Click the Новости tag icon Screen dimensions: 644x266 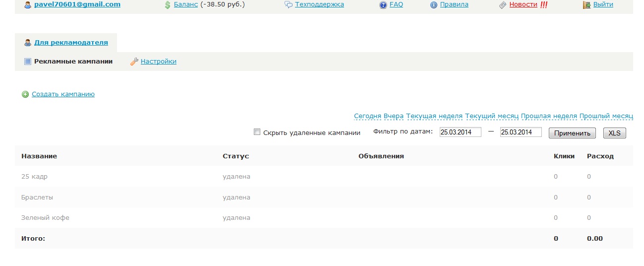503,5
